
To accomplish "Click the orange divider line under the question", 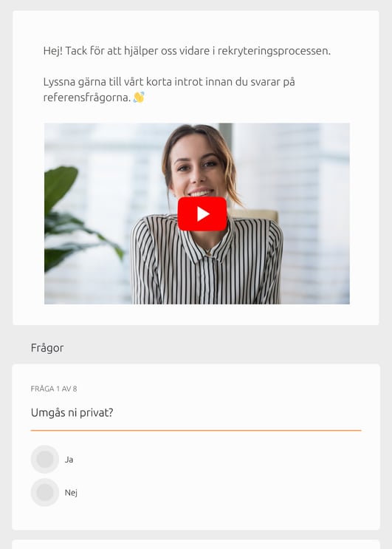I will (x=196, y=430).
